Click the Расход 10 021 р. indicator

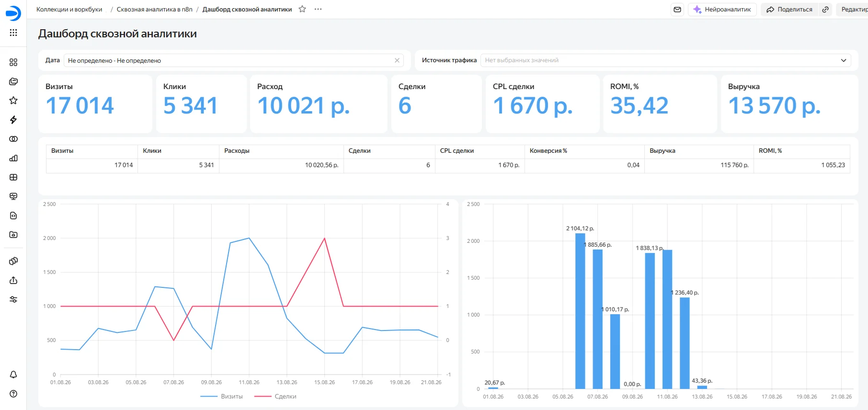[319, 104]
